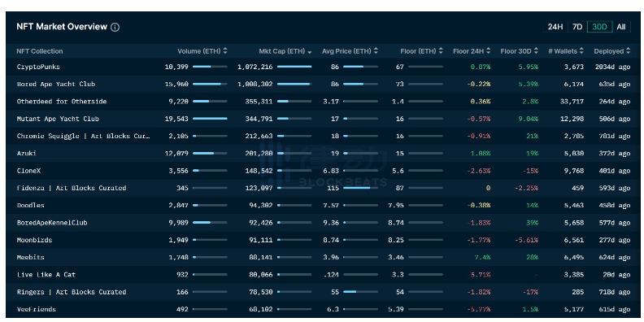
Task: Select the 7D timeframe tab
Action: coord(577,27)
